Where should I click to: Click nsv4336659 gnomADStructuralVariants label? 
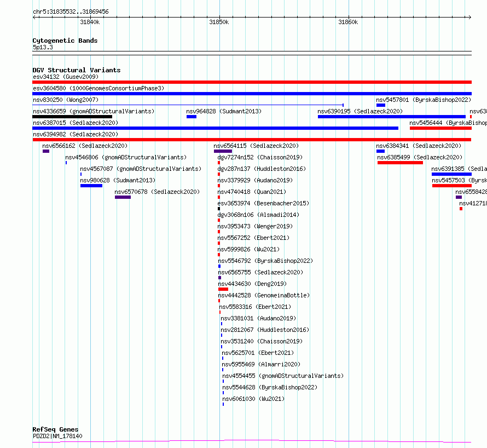[x=94, y=111]
